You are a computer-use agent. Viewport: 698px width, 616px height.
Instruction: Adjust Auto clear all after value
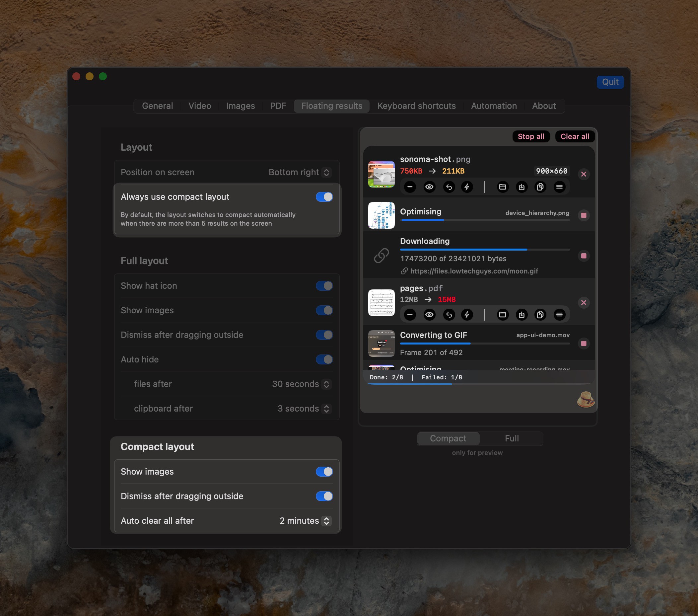(x=327, y=521)
